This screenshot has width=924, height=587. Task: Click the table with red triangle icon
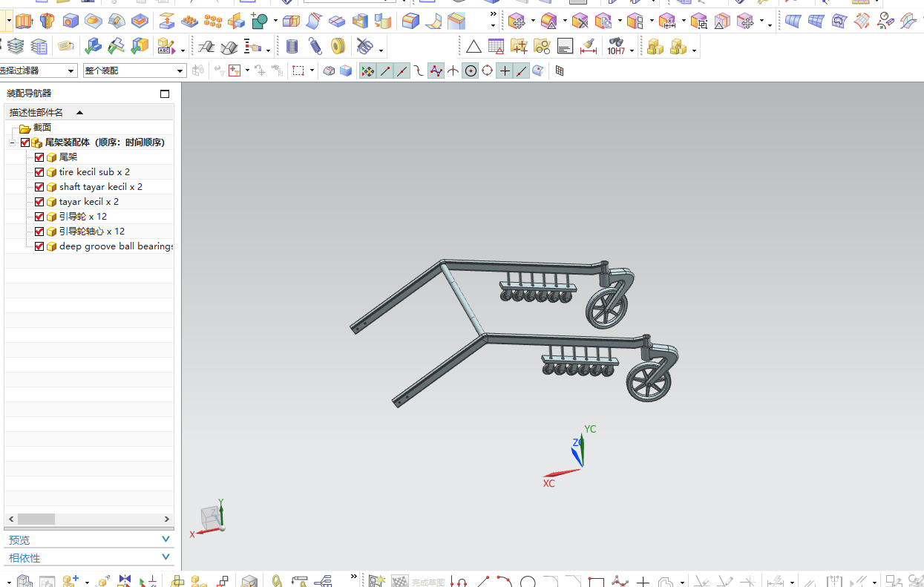[x=496, y=47]
